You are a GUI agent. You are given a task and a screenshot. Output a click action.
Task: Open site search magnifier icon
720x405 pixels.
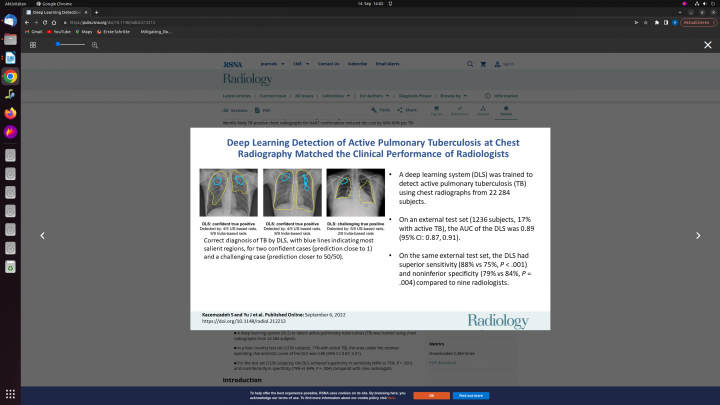click(470, 64)
